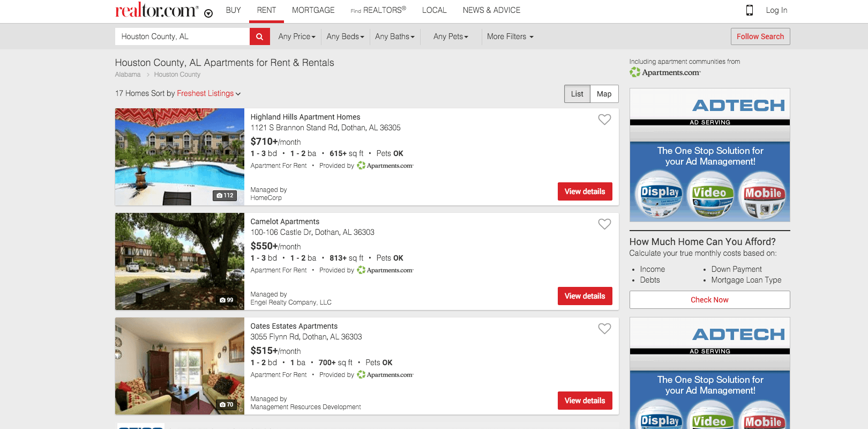Click the circled arrow beside realtor.com logo
The height and width of the screenshot is (429, 868).
pos(208,13)
